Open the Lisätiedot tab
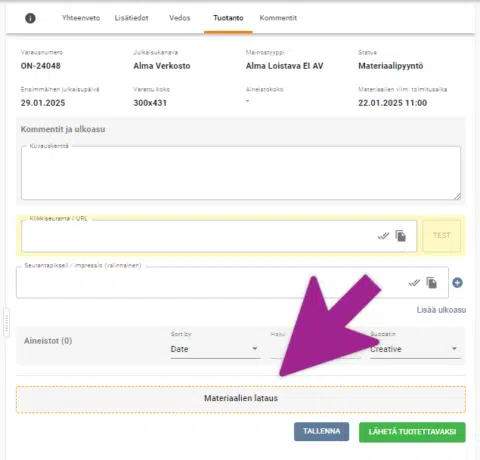Viewport: 480px width, 460px height. pos(131,18)
